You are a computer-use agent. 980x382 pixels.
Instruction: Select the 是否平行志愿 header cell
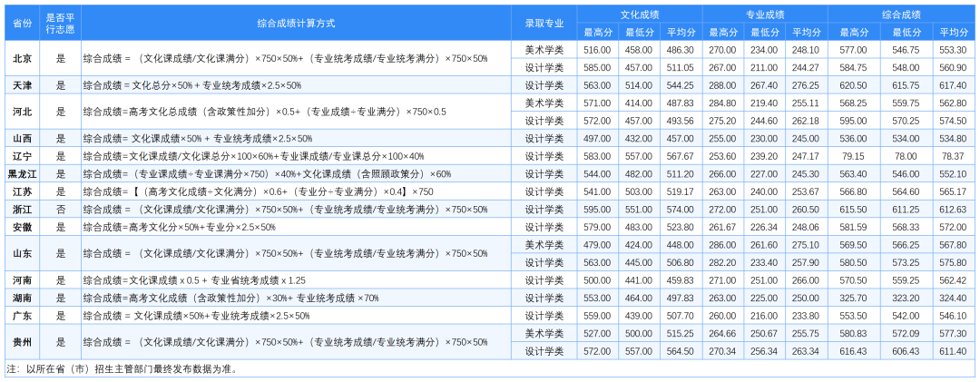click(x=61, y=23)
